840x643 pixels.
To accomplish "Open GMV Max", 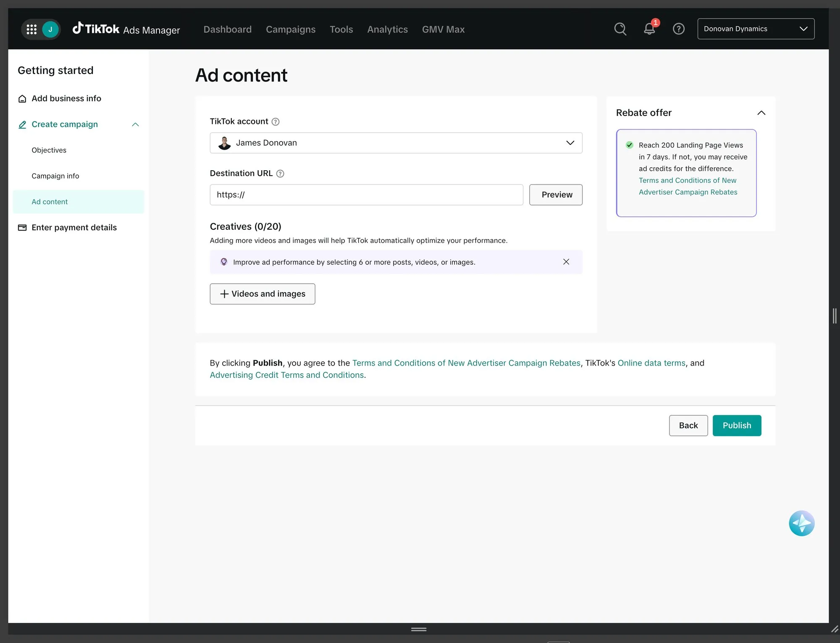I will click(x=444, y=29).
